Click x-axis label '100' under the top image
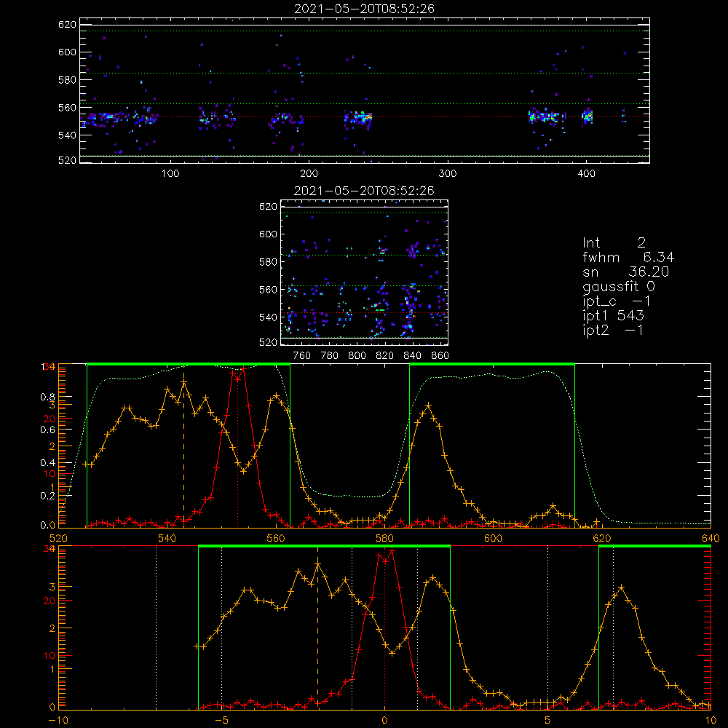 170,173
